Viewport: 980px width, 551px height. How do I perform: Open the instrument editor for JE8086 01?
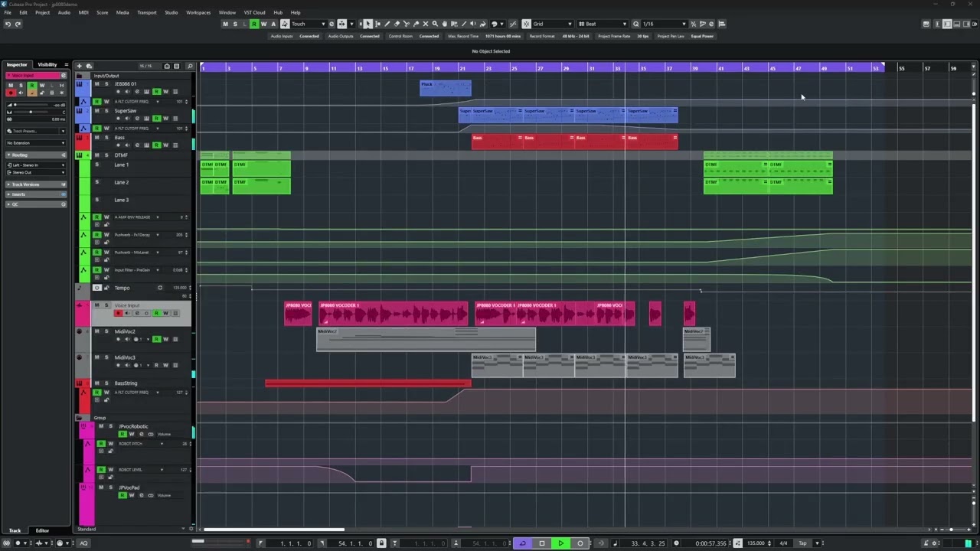click(146, 92)
